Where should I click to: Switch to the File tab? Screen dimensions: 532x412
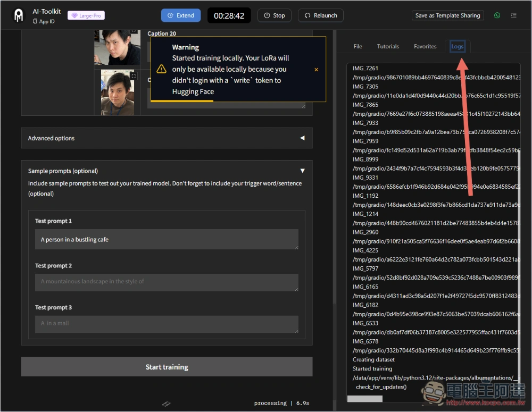[358, 47]
